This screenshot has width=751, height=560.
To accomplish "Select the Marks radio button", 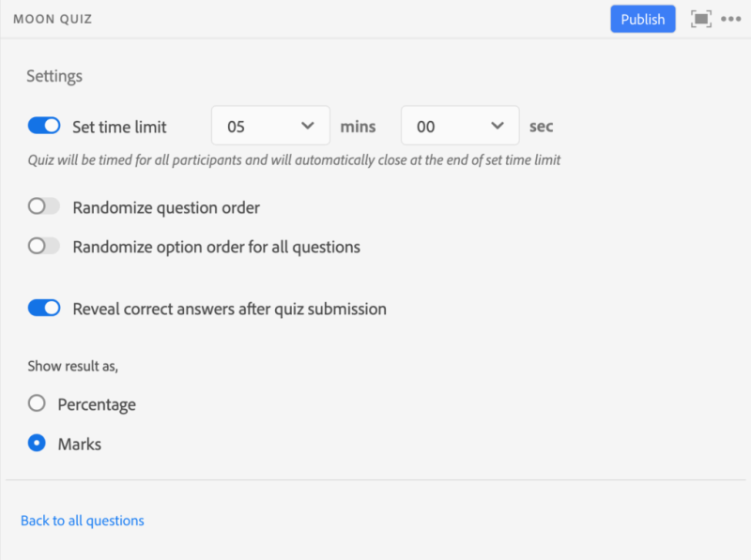I will [x=37, y=444].
